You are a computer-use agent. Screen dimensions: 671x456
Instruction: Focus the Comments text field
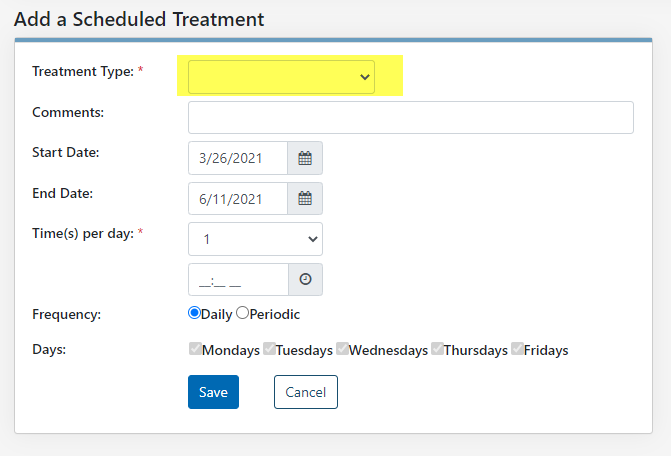coord(411,118)
